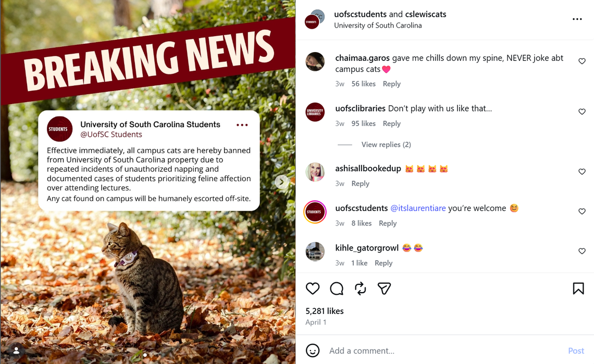Image resolution: width=594 pixels, height=364 pixels.
Task: Toggle like on uofsclibraries's comment
Action: (581, 111)
